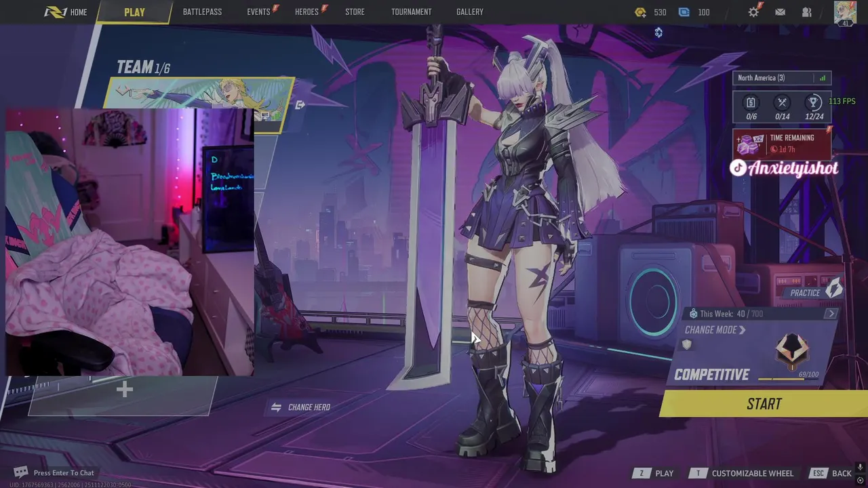Click the TEAM 1/6 label

pos(143,67)
